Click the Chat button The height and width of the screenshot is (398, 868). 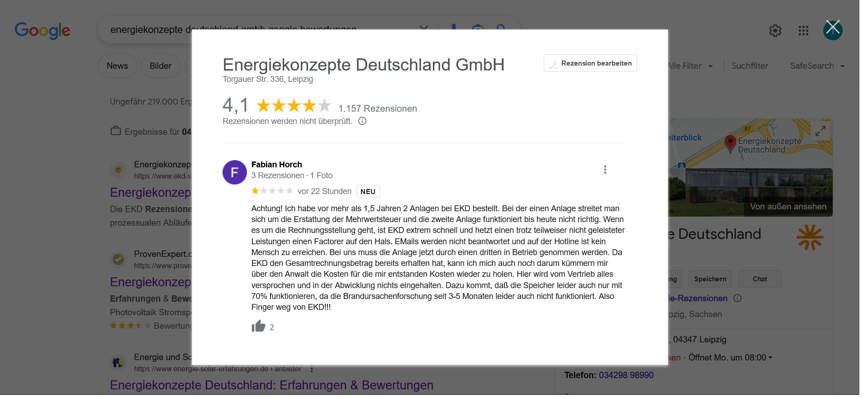coord(759,279)
